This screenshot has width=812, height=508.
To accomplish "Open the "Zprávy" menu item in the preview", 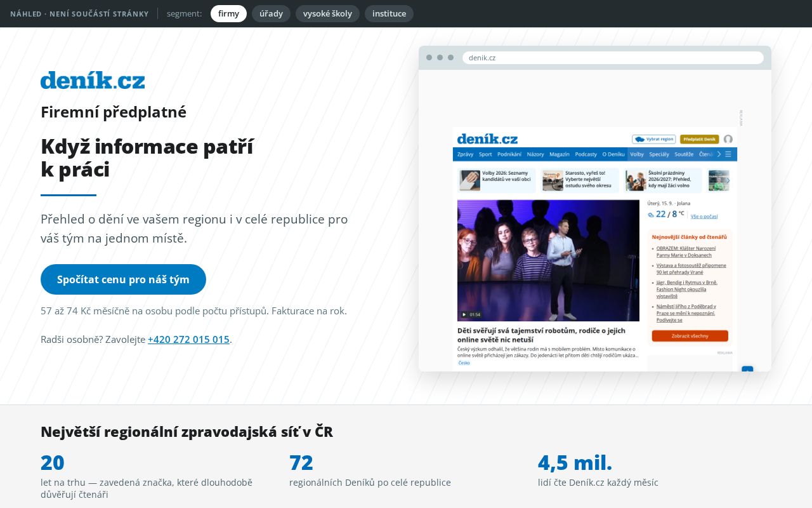I will tap(465, 154).
